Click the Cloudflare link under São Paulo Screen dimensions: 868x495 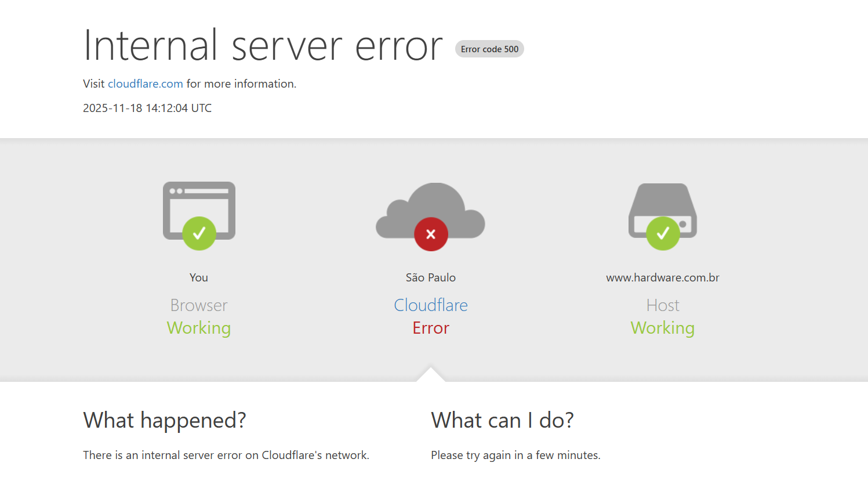pyautogui.click(x=431, y=305)
